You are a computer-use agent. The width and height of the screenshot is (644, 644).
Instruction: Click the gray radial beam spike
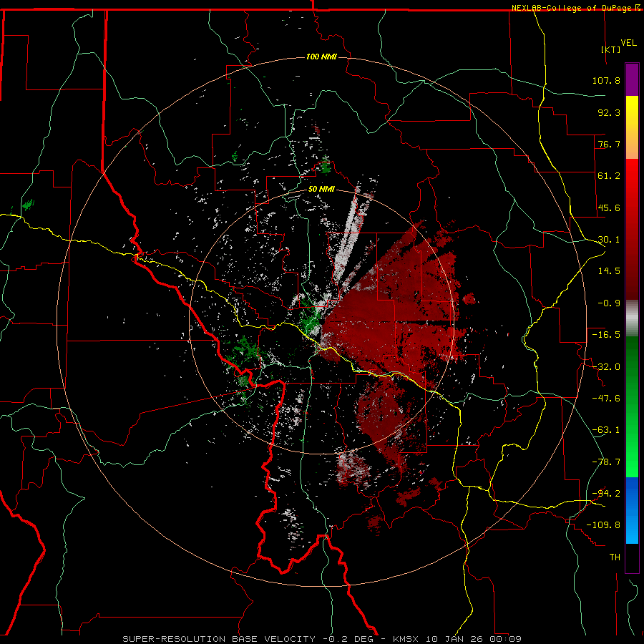click(349, 238)
